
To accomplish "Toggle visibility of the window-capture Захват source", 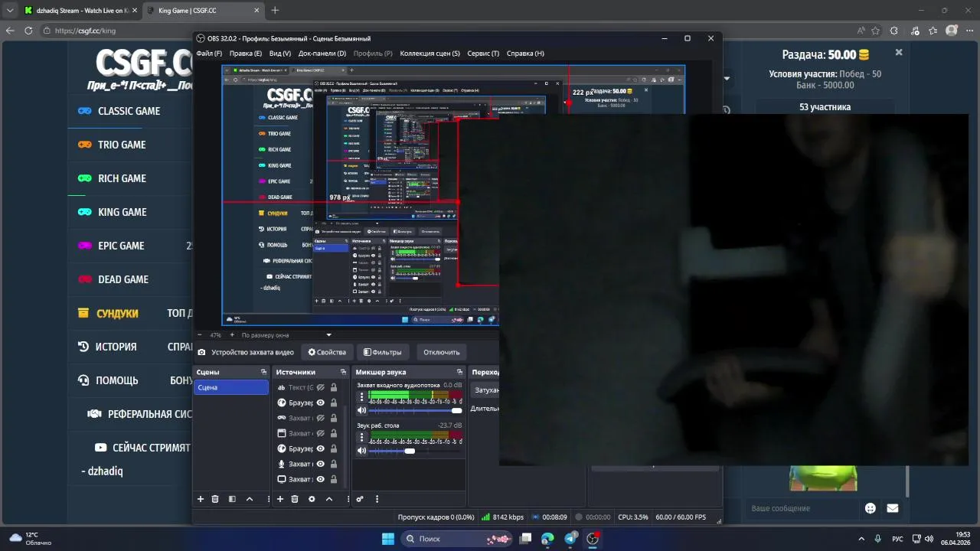I will [x=321, y=433].
